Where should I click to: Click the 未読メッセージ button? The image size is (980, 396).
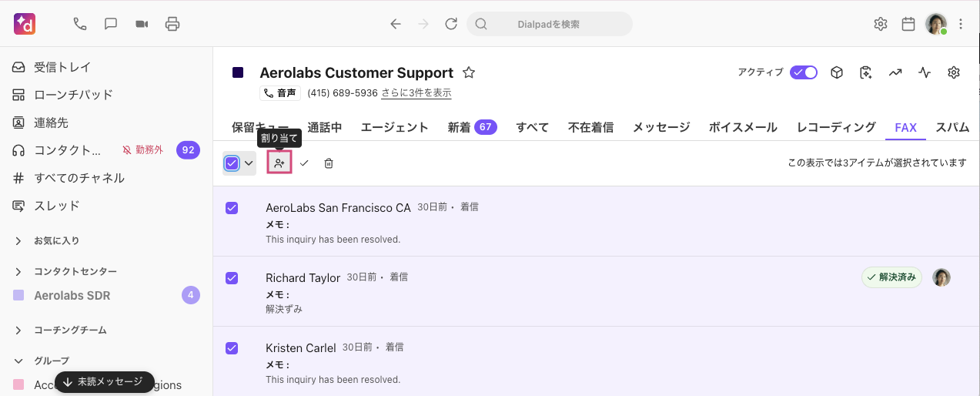104,382
